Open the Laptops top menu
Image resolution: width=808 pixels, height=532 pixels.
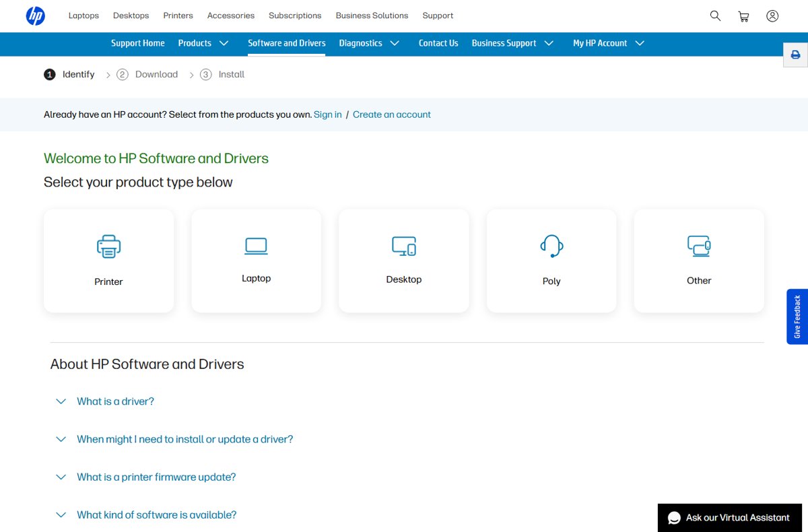click(83, 15)
